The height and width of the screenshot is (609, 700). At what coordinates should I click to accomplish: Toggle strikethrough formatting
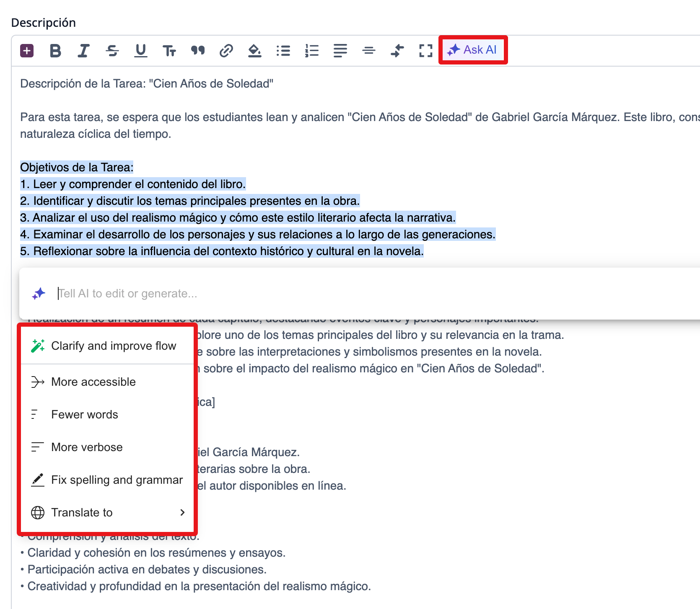(112, 51)
